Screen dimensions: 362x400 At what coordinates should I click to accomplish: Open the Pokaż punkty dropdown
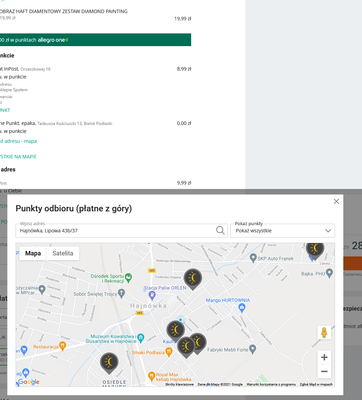click(x=283, y=230)
